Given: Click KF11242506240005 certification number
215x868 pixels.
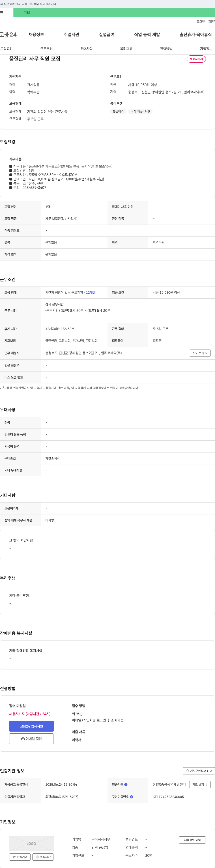Looking at the screenshot, I should point(168,797).
